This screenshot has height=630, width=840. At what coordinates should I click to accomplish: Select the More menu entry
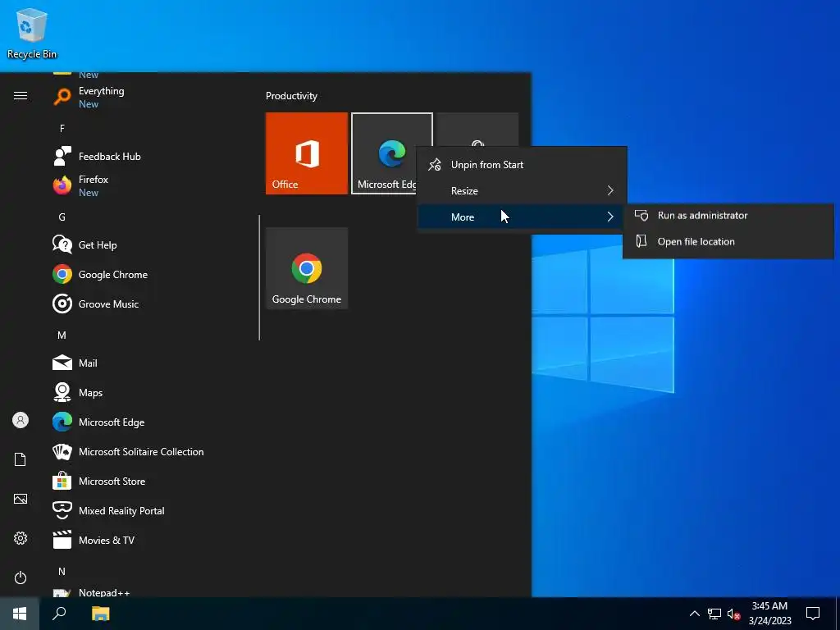pyautogui.click(x=522, y=217)
